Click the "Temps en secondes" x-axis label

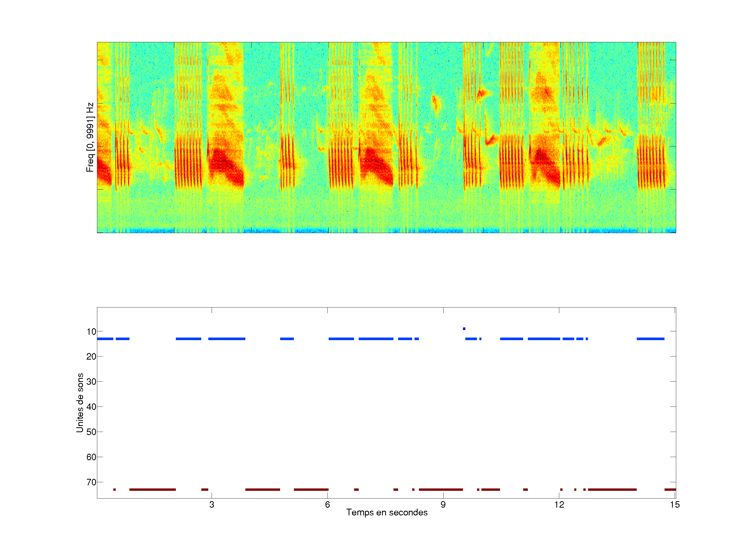click(x=387, y=512)
